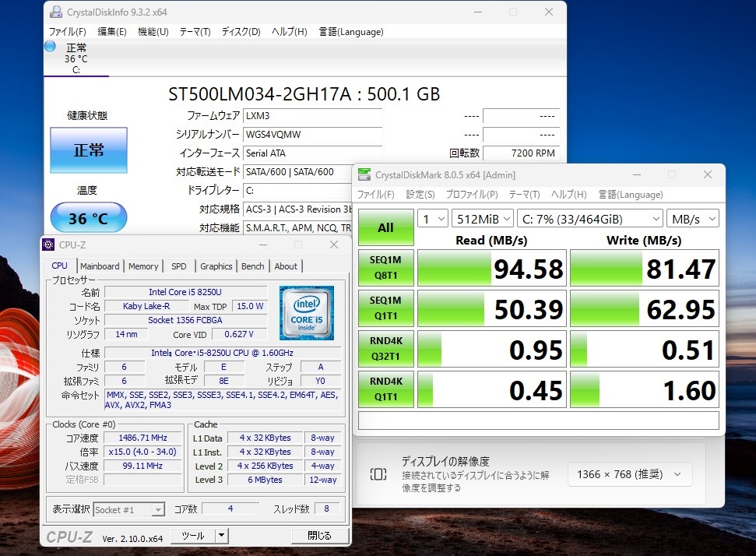Image resolution: width=756 pixels, height=556 pixels.
Task: Open 言語(Language) menu in CrystalDiskMark
Action: pyautogui.click(x=631, y=195)
